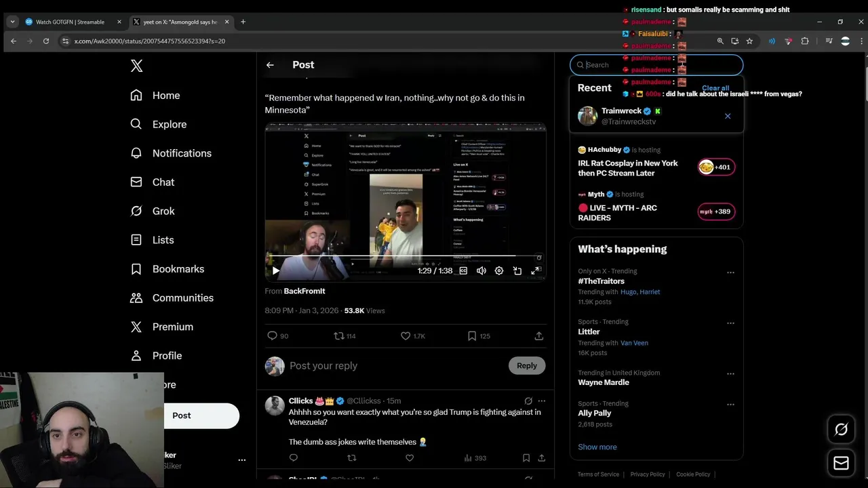
Task: Click the Reply button
Action: coord(527,365)
